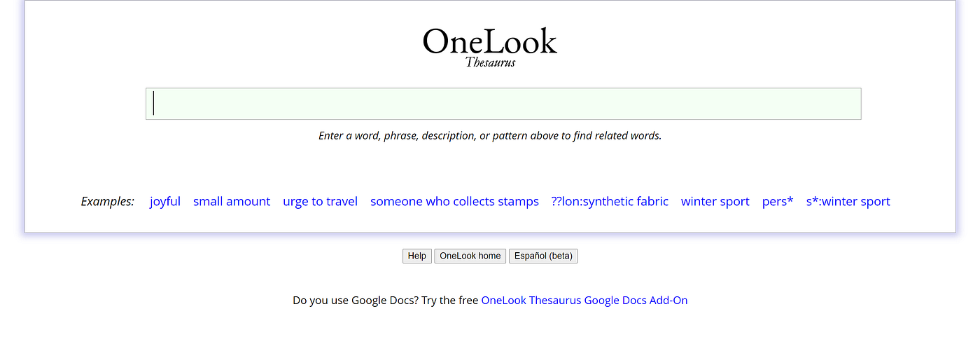Screen dimensions: 980x351
Task: Select the 'urge to travel' example
Action: pos(320,201)
